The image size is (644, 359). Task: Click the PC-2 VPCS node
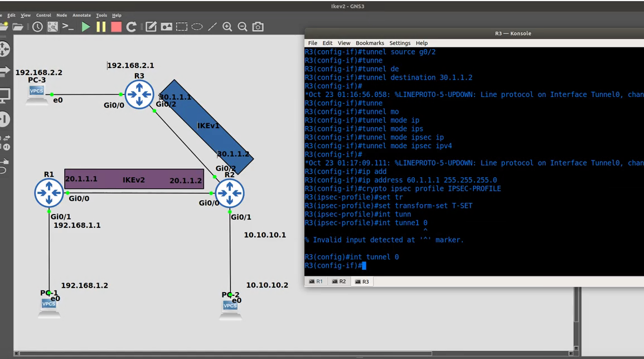click(x=230, y=305)
